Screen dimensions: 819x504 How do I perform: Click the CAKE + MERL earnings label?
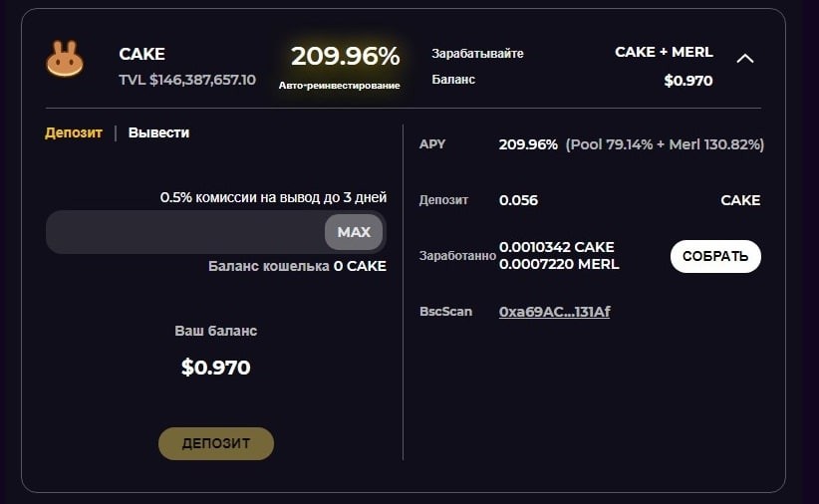pos(664,52)
